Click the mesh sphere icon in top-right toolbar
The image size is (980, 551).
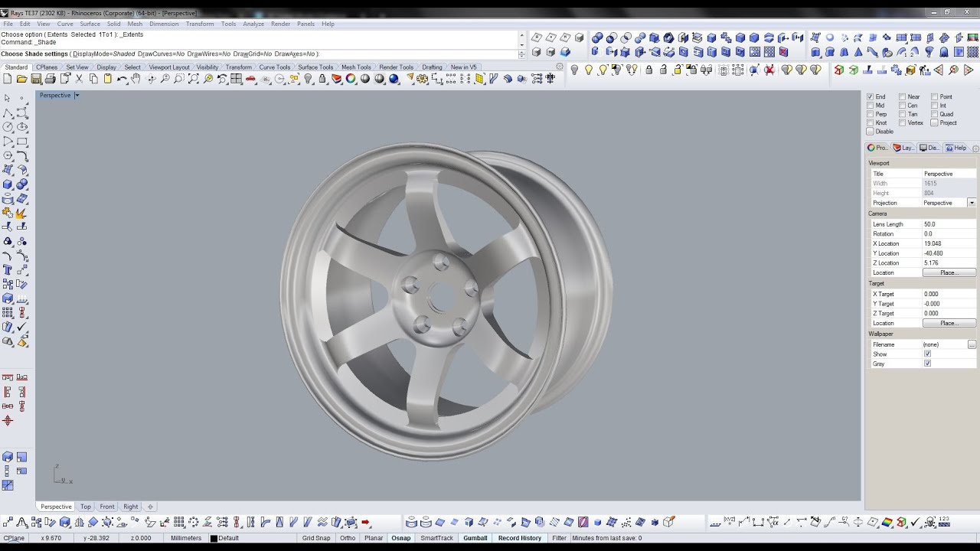click(x=829, y=37)
